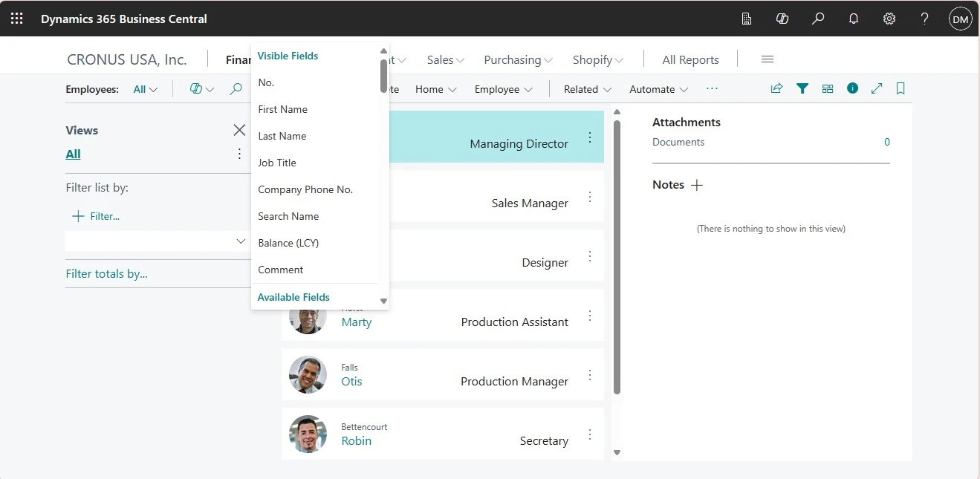Click the + Filter... button
Viewport: 980px width, 479px height.
click(x=95, y=216)
